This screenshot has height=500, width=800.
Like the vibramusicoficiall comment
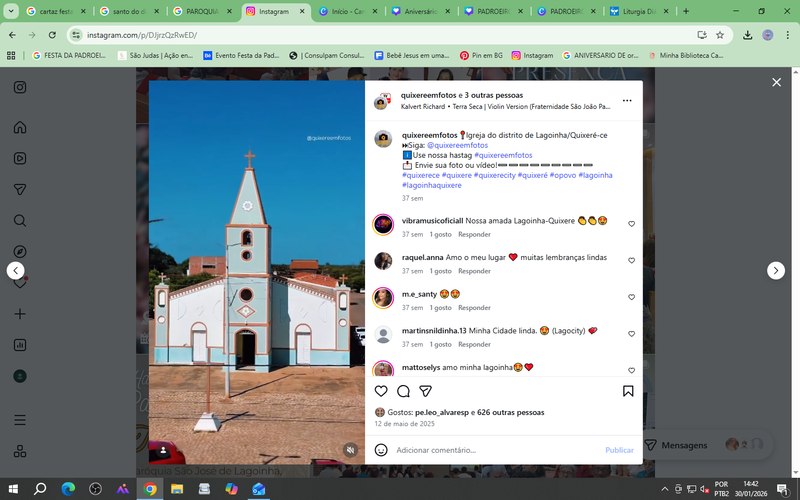point(631,224)
